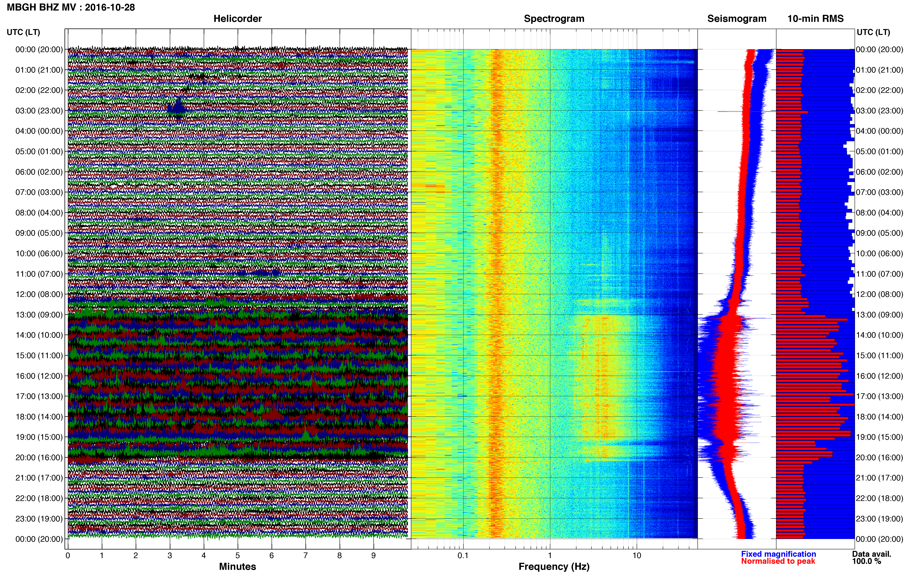Viewport: 924px width, 578px height.
Task: Click the left 23:00 (19:00) time label
Action: (x=39, y=519)
